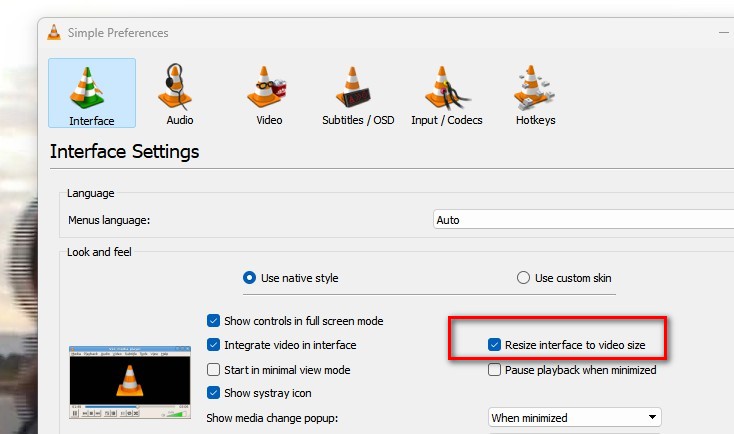Click the VLC interface preview thumbnail
Image resolution: width=734 pixels, height=434 pixels.
click(x=130, y=382)
